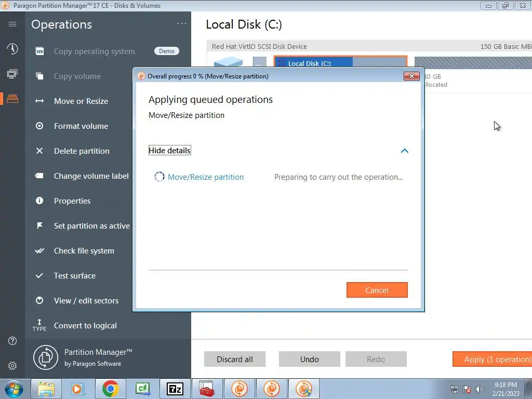
Task: Click the Convert to logical TYPE icon
Action: point(39,325)
